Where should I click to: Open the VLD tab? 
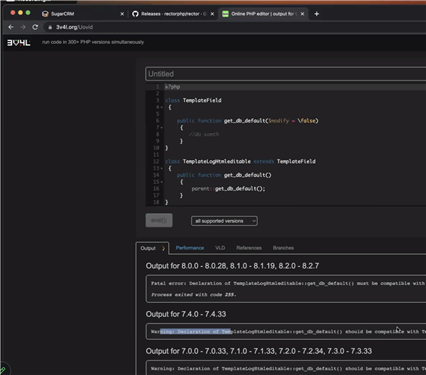click(x=220, y=248)
